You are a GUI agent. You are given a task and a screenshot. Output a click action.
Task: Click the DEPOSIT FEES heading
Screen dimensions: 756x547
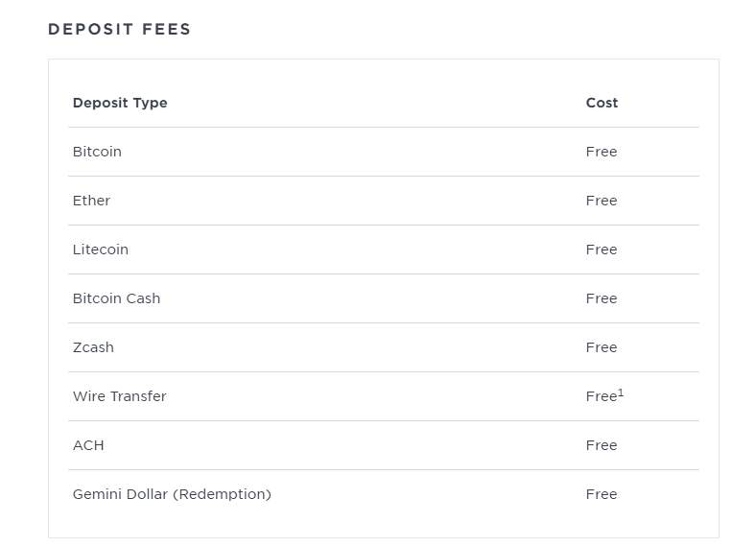point(120,29)
